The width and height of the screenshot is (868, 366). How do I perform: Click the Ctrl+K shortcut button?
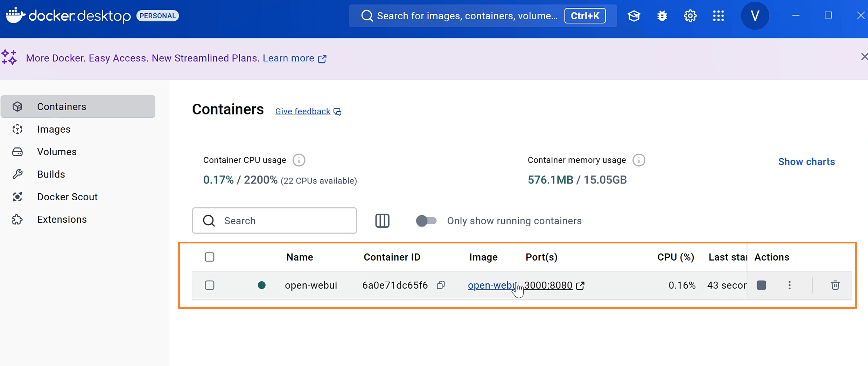pyautogui.click(x=585, y=16)
